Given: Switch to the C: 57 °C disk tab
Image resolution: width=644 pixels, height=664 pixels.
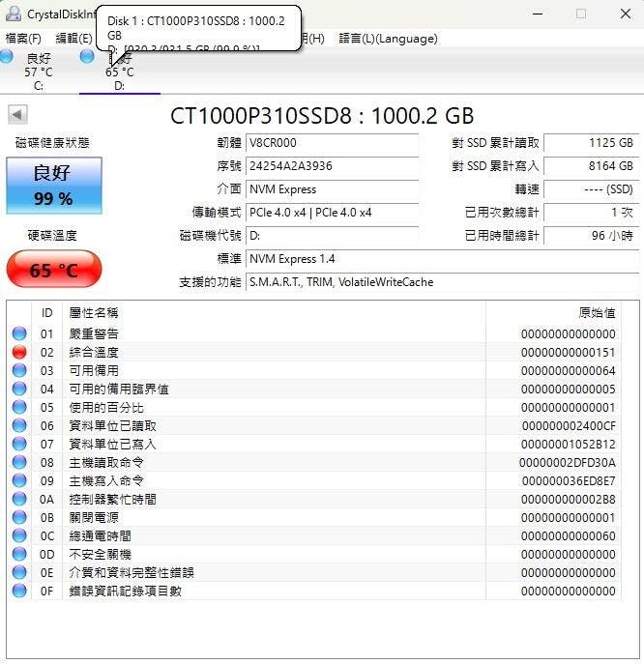Looking at the screenshot, I should 39,72.
